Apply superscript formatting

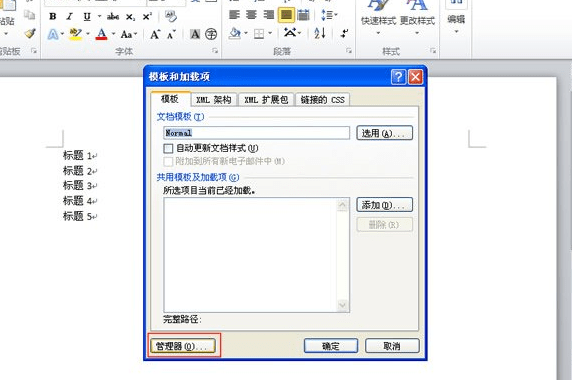pyautogui.click(x=147, y=16)
